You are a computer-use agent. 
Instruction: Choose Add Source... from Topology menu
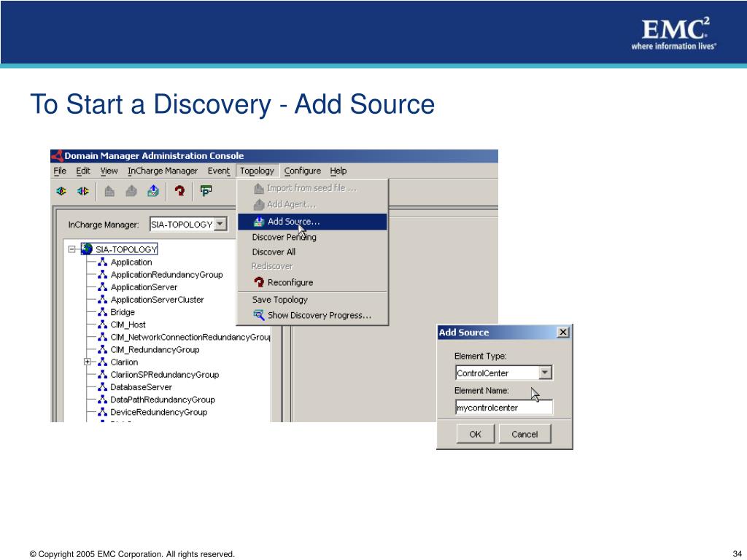312,222
